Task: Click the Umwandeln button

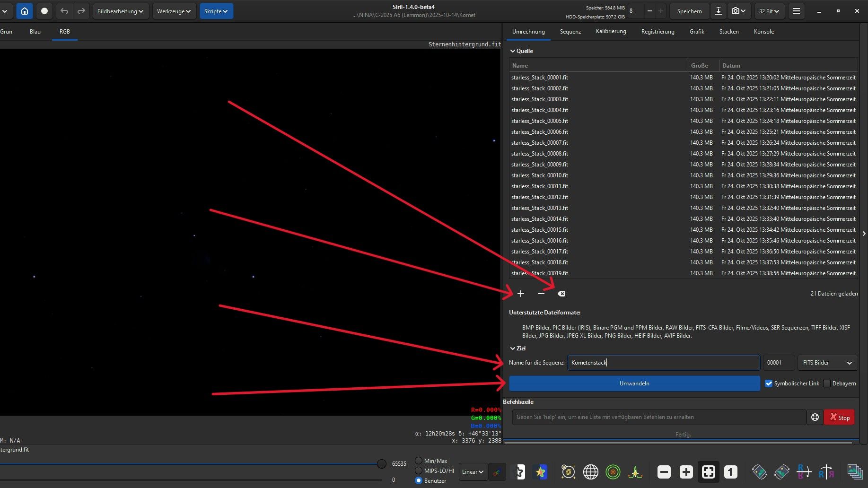Action: point(634,383)
